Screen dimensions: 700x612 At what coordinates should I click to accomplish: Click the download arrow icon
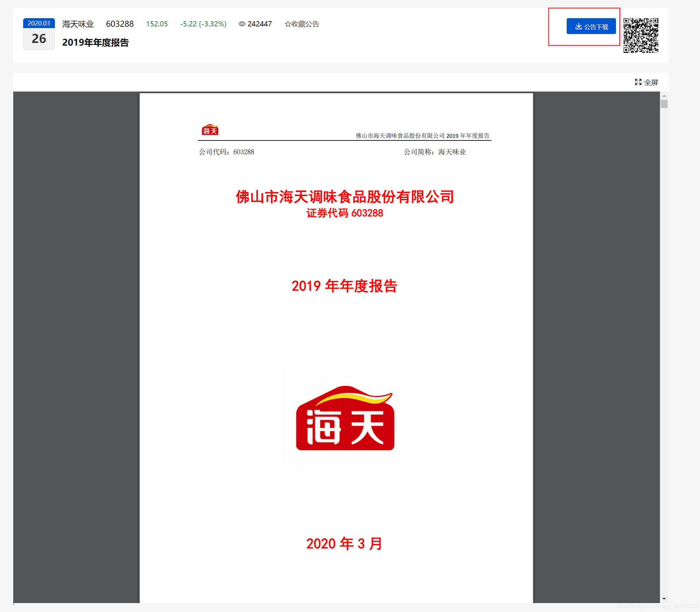tap(578, 26)
